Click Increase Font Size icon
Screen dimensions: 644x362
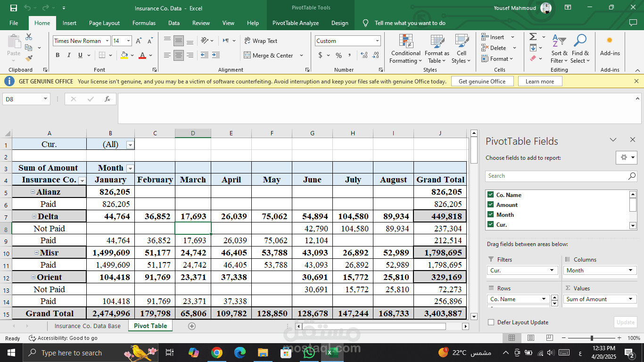139,41
